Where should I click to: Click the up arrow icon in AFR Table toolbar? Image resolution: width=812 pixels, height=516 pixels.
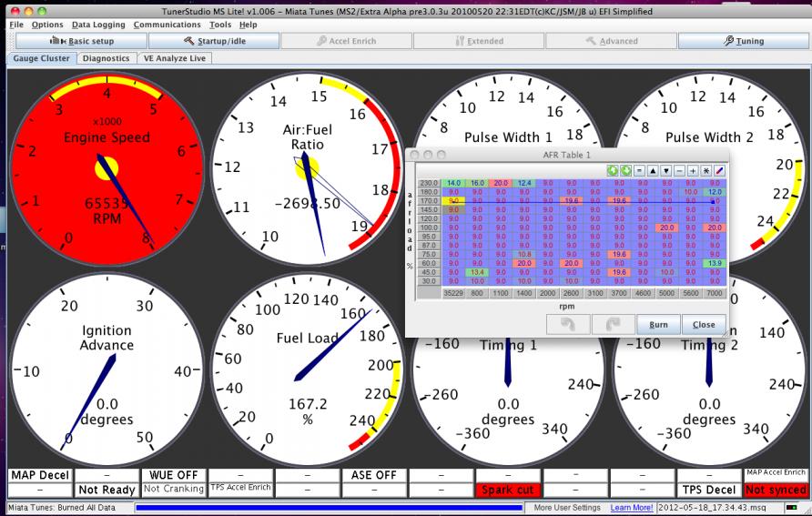click(x=653, y=170)
